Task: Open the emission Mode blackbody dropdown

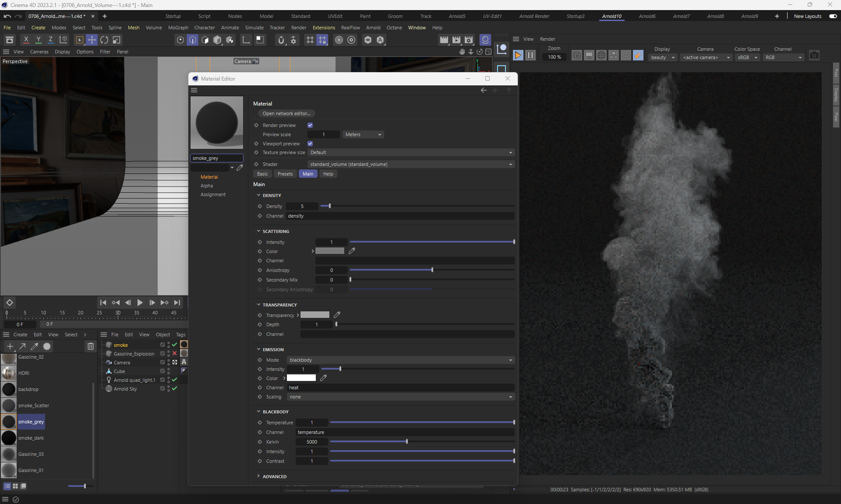Action: [400, 360]
